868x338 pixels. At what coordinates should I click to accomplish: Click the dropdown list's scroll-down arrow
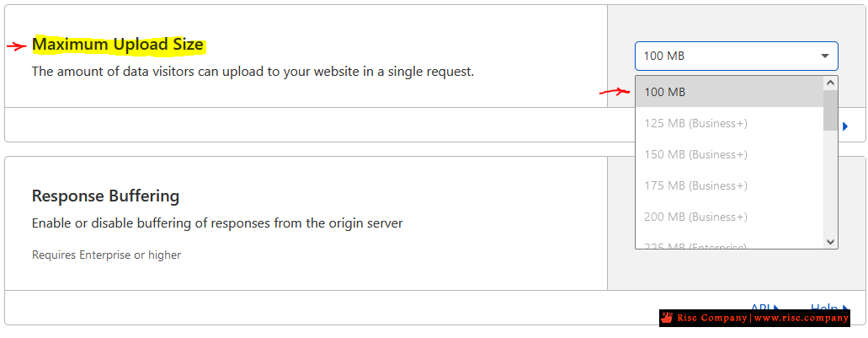click(830, 241)
